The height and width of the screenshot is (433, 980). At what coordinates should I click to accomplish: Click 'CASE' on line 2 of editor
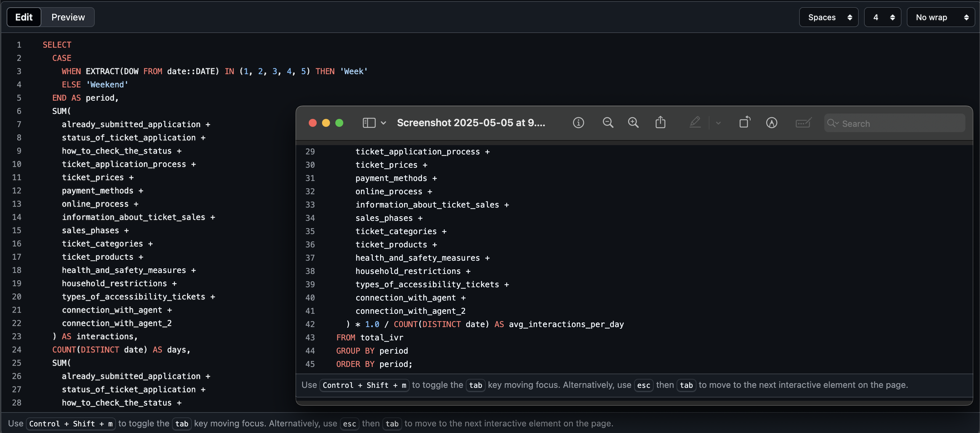pos(62,58)
